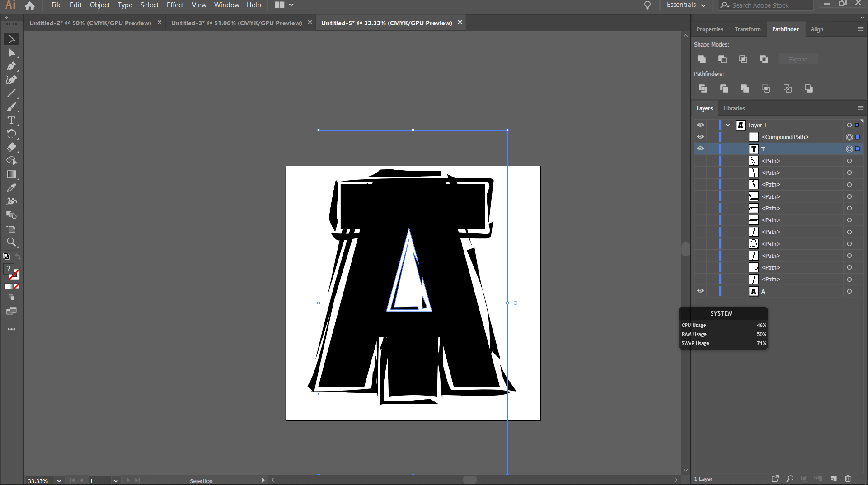Switch to the Properties panel tab
Screen dimensions: 868x485
(710, 29)
